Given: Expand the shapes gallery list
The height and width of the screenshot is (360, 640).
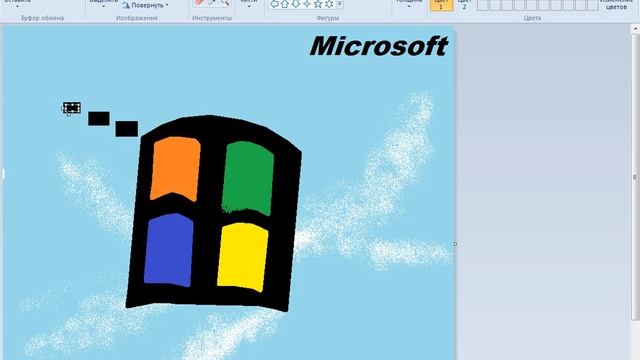Looking at the screenshot, I should pos(340,4).
